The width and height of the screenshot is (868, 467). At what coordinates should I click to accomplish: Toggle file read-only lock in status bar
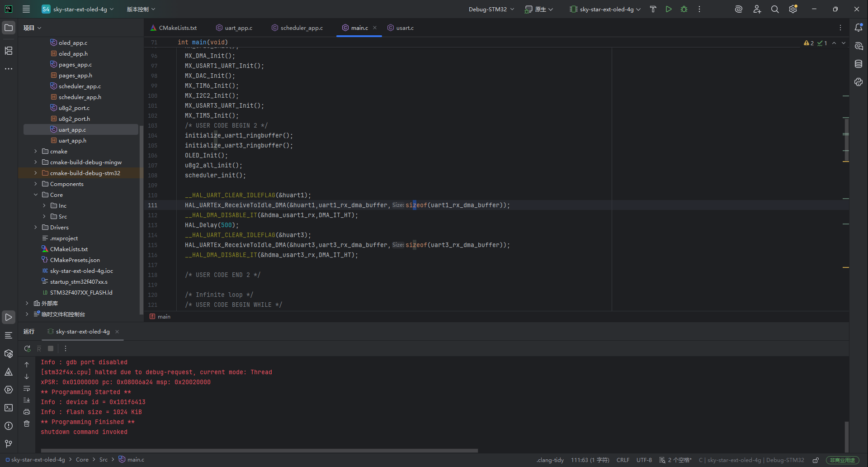click(816, 460)
